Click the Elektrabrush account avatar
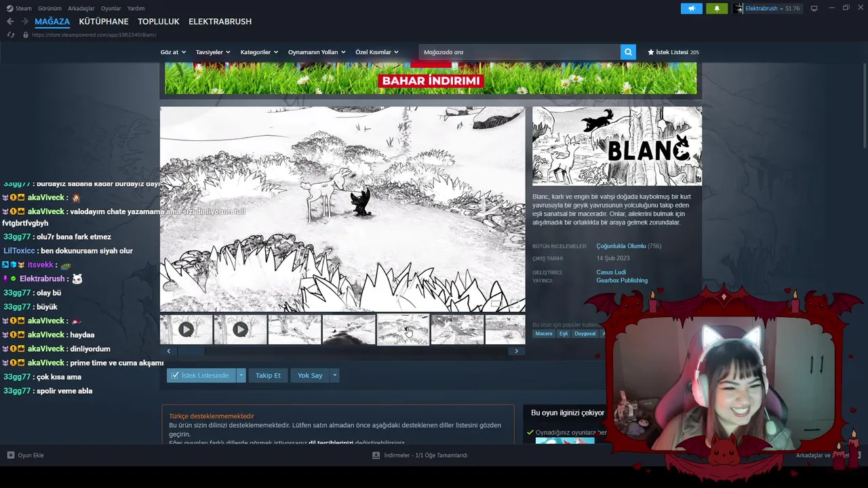The height and width of the screenshot is (488, 868). coord(738,8)
